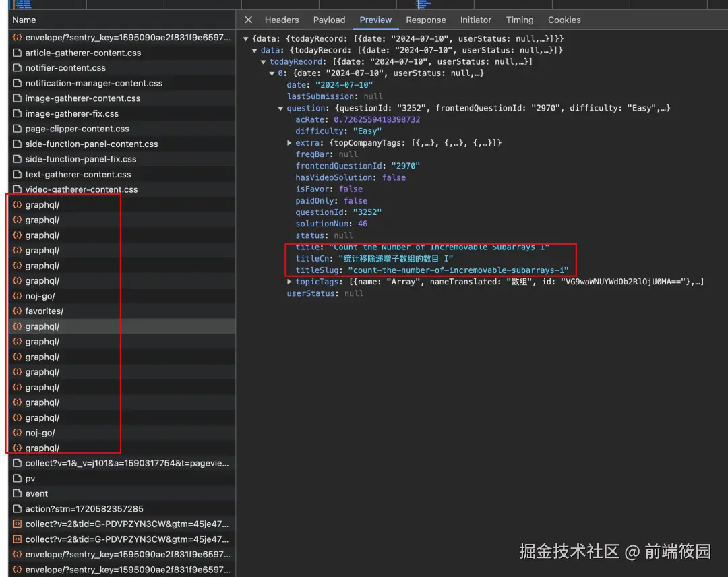Click the JSON icon beside favorites/

click(x=17, y=311)
